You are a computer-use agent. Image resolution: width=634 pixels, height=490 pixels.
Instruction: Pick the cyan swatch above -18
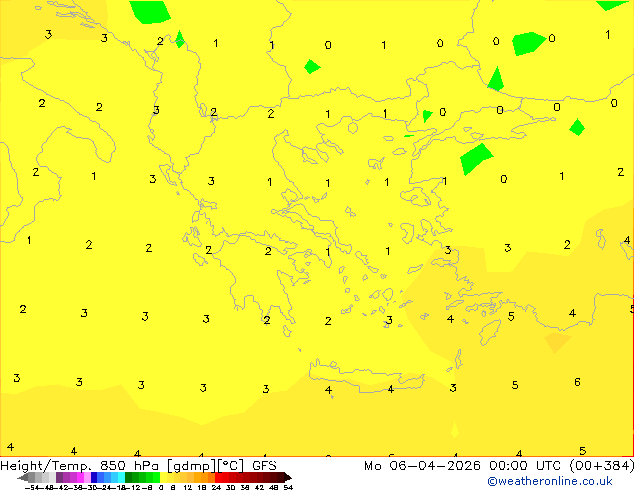121,477
